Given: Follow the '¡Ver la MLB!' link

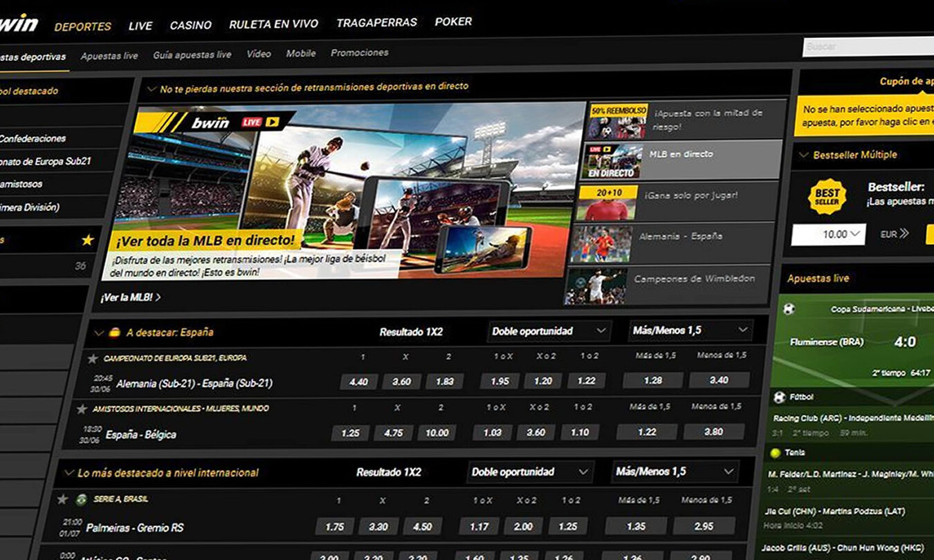Looking at the screenshot, I should point(130,298).
